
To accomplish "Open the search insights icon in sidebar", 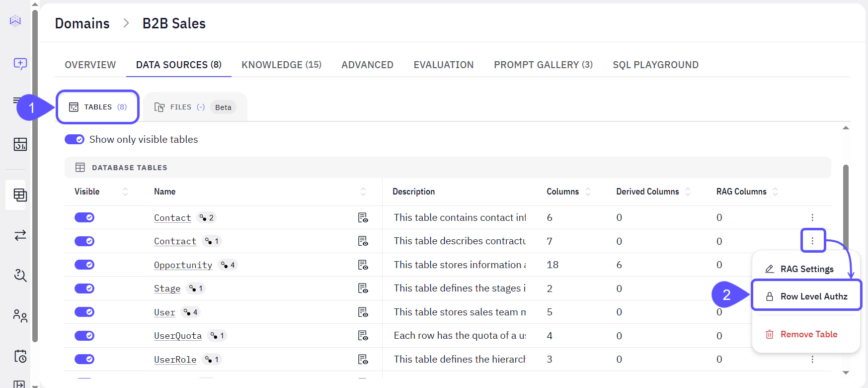I will click(x=20, y=275).
